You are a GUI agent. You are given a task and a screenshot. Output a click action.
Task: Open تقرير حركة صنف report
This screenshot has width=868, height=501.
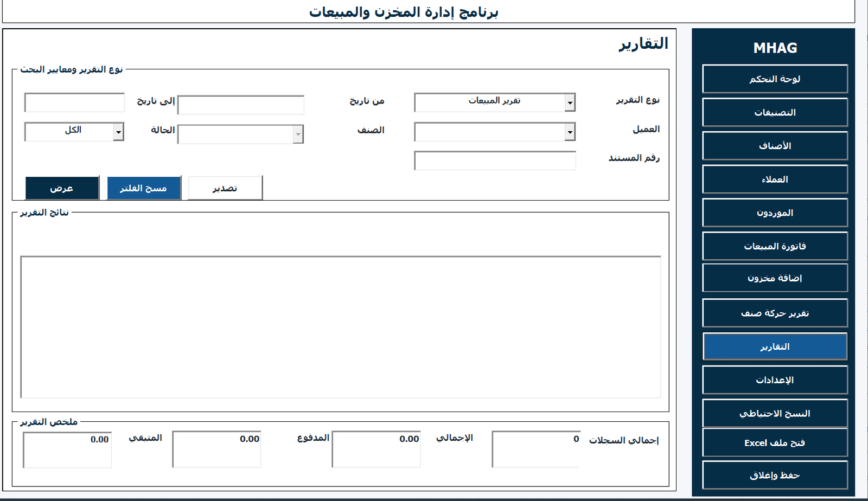775,313
